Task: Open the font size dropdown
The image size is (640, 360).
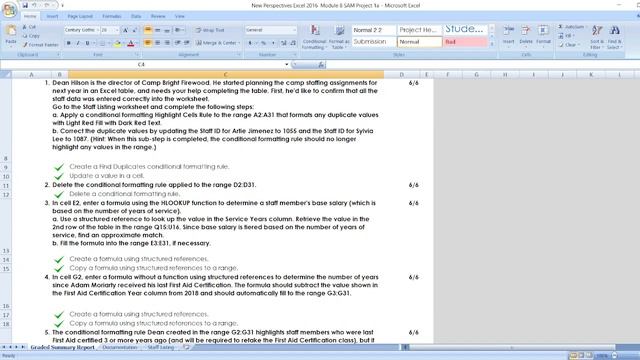Action: [x=116, y=30]
